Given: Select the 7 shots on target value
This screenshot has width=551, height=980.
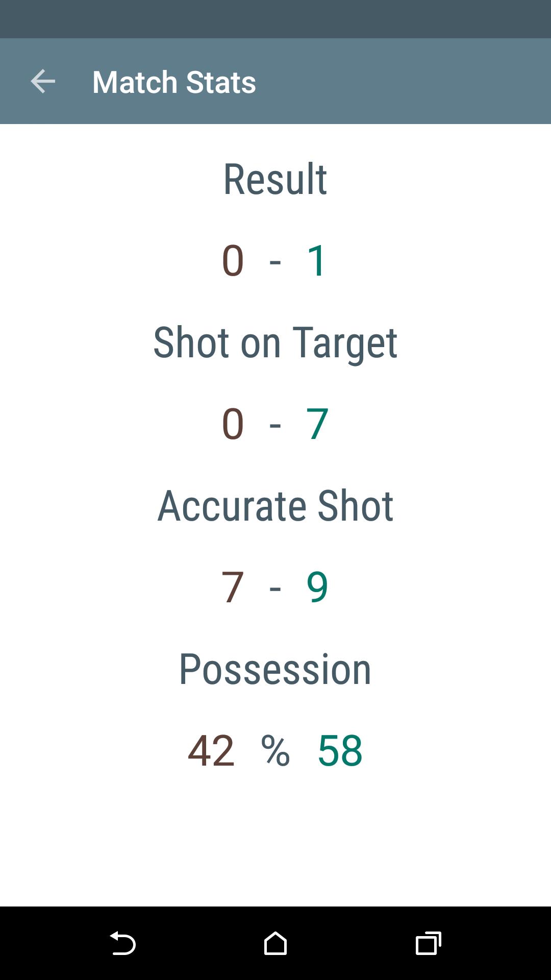Looking at the screenshot, I should coord(317,423).
